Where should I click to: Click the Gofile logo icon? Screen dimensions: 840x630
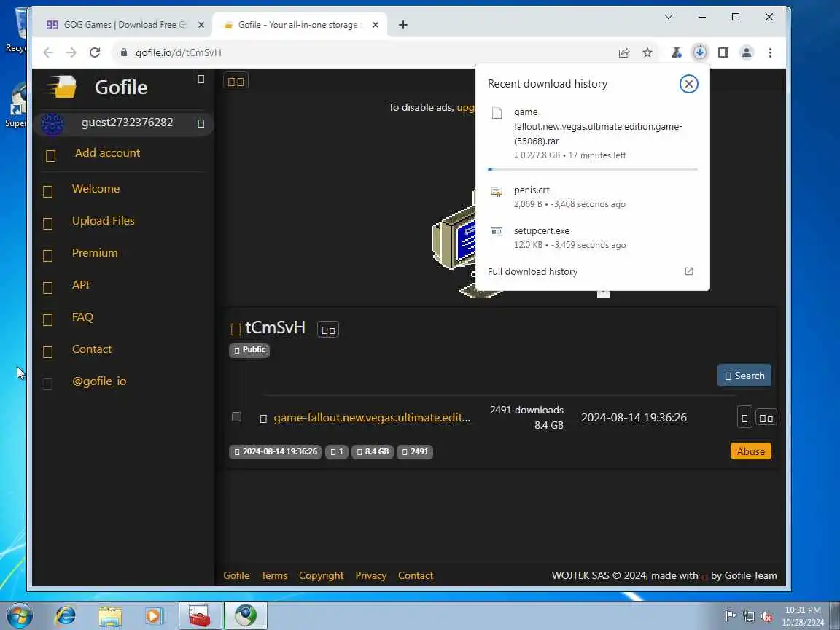(61, 87)
